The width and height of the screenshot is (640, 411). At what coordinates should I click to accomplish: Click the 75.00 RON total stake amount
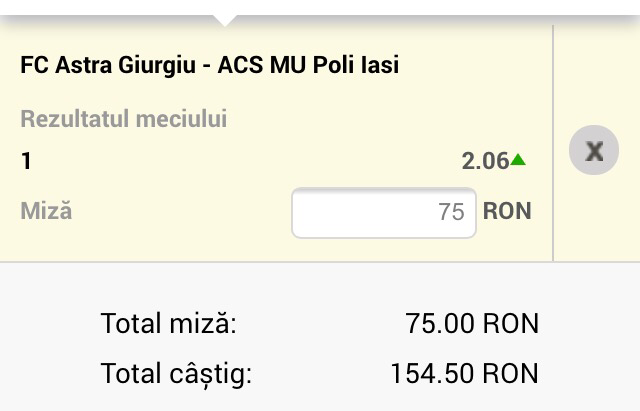(472, 324)
